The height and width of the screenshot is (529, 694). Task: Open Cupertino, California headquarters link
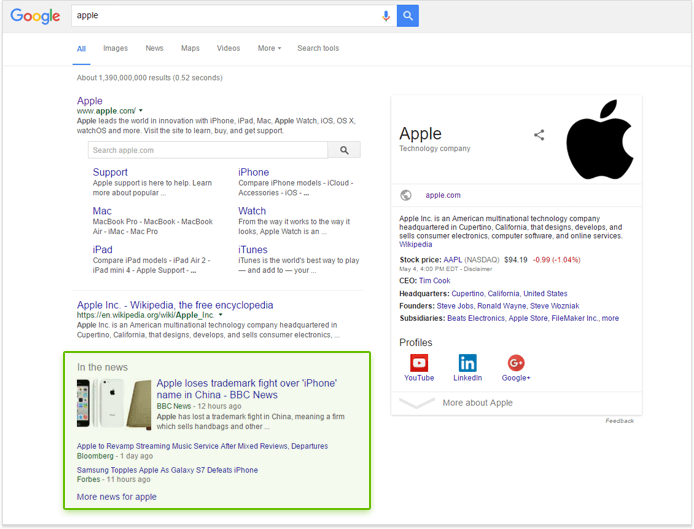pos(509,293)
